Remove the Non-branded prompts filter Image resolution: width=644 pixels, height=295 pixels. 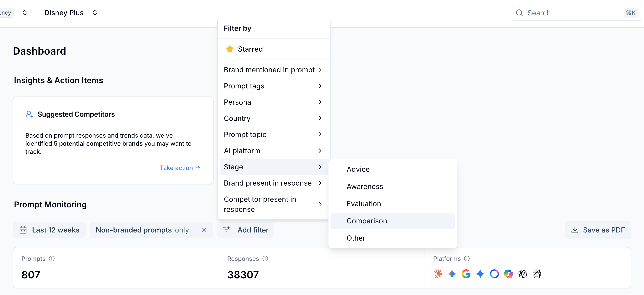[x=204, y=230]
